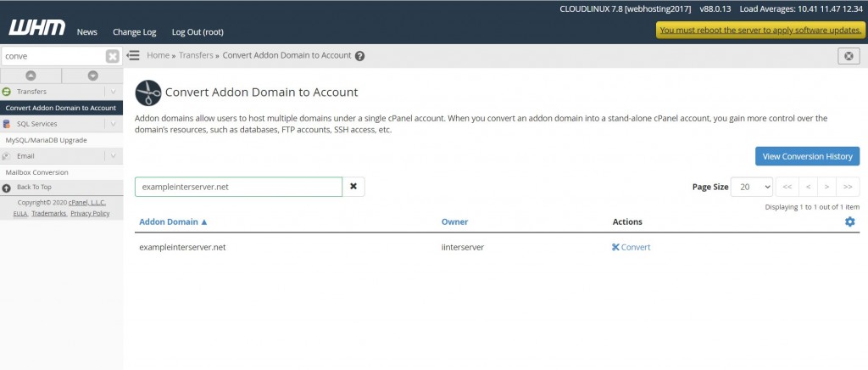Collapse the SQL Services section chevron
This screenshot has height=370, width=868.
(x=114, y=124)
